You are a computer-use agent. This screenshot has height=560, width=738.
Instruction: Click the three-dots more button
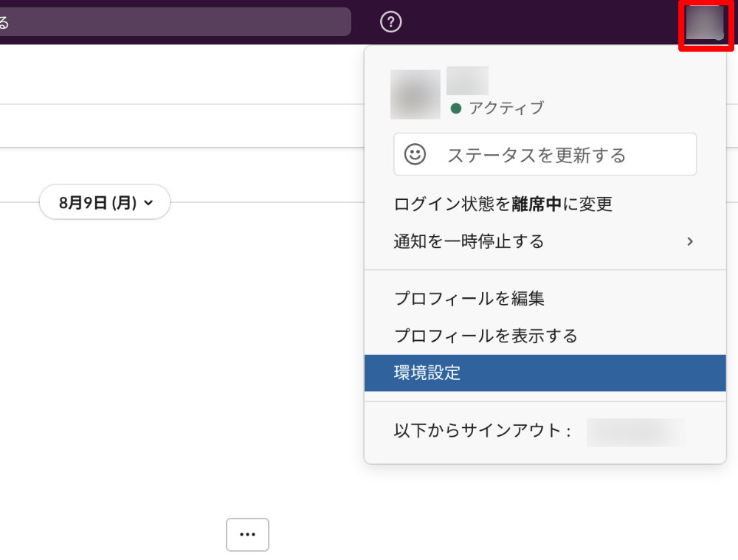pos(247,535)
